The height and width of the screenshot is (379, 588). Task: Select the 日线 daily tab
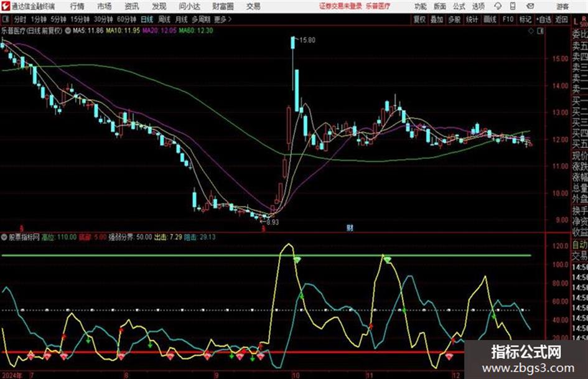pyautogui.click(x=147, y=19)
